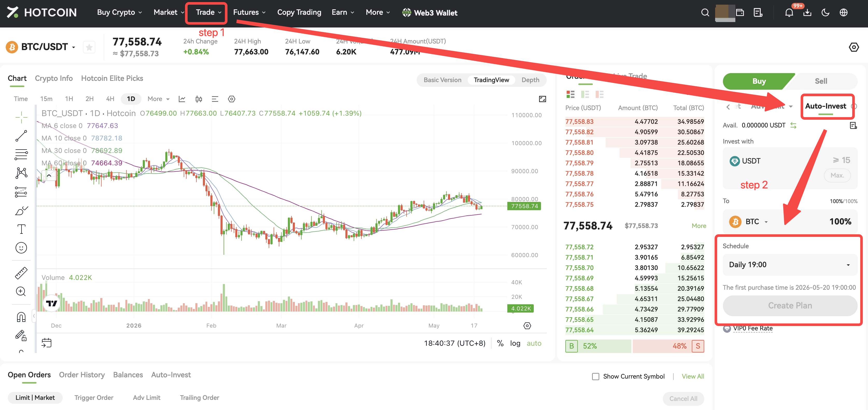Viewport: 868px width, 410px height.
Task: Click the go to date icon
Action: 46,343
